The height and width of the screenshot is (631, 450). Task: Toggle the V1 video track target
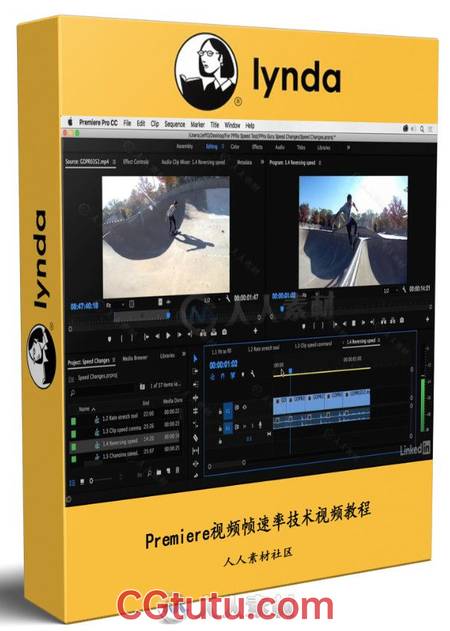[228, 410]
